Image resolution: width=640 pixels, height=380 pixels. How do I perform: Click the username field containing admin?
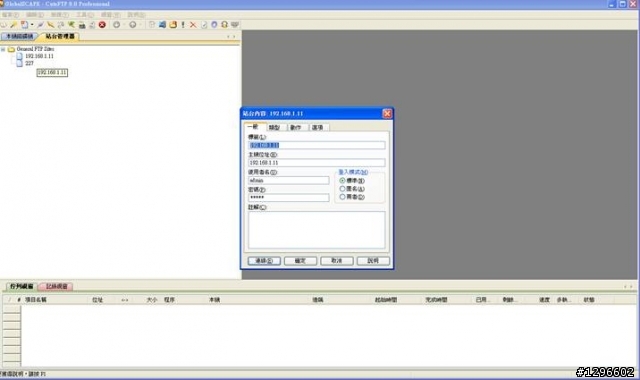[288, 180]
